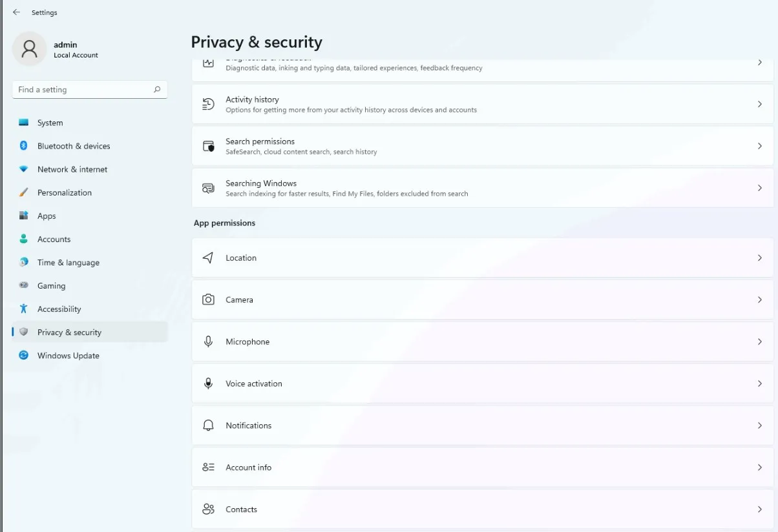Go to Gaming category
Image resolution: width=778 pixels, height=532 pixels.
(90, 285)
